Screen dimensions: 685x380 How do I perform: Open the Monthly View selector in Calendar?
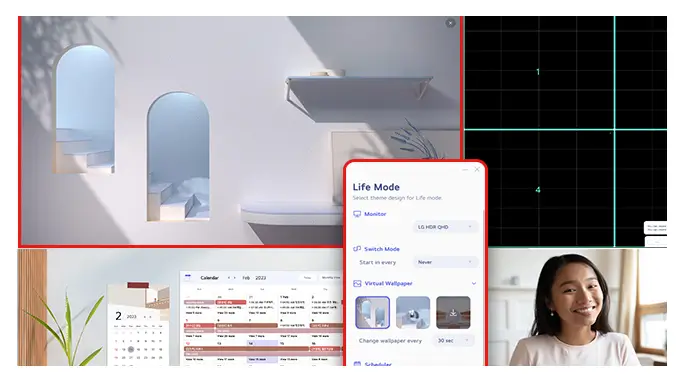tap(331, 278)
